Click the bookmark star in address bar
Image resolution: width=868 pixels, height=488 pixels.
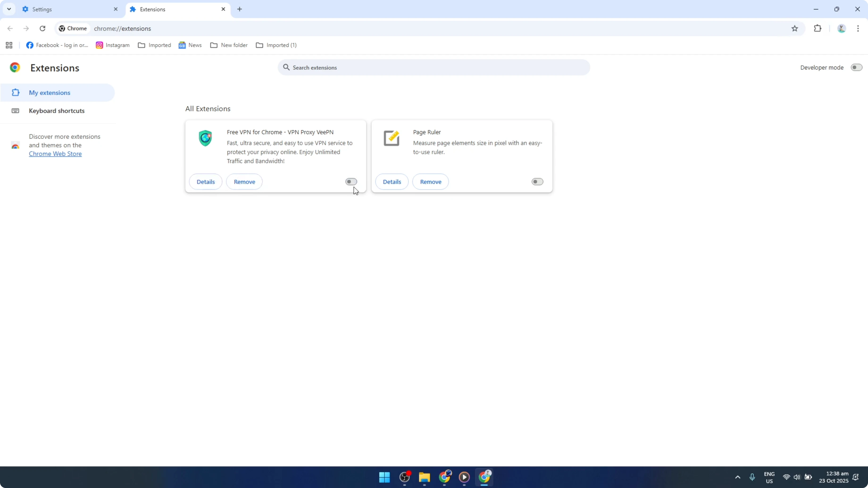(x=795, y=28)
